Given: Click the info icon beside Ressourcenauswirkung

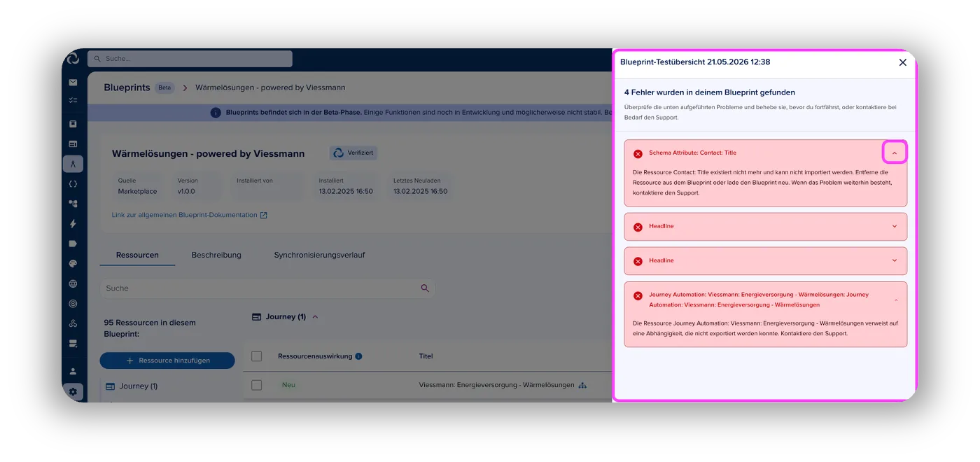Looking at the screenshot, I should click(x=358, y=356).
